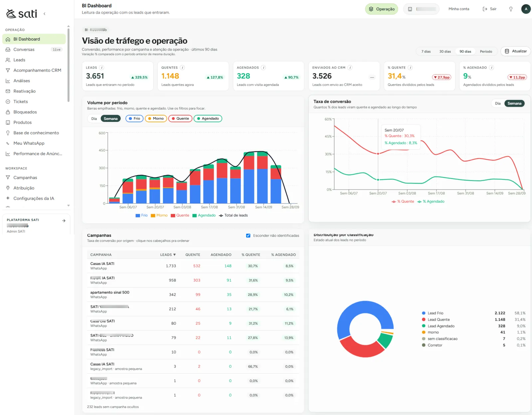Click the Operação mode button
The image size is (532, 415).
pos(381,9)
